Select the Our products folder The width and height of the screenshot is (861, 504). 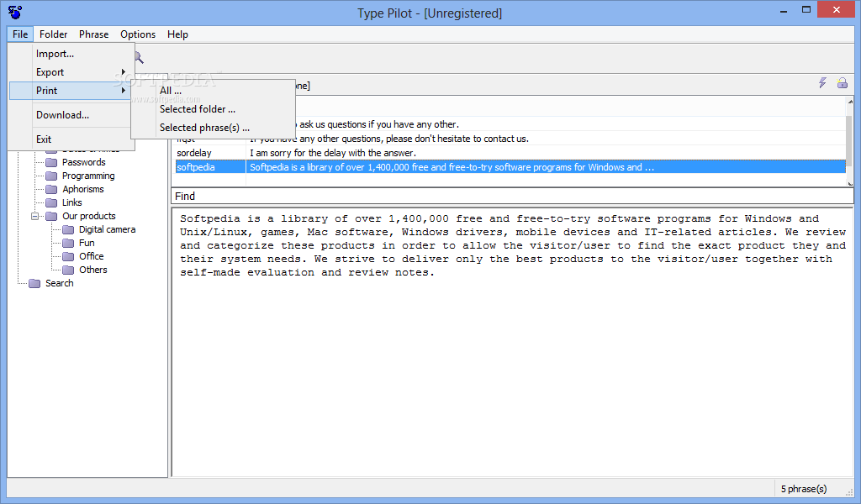click(89, 216)
